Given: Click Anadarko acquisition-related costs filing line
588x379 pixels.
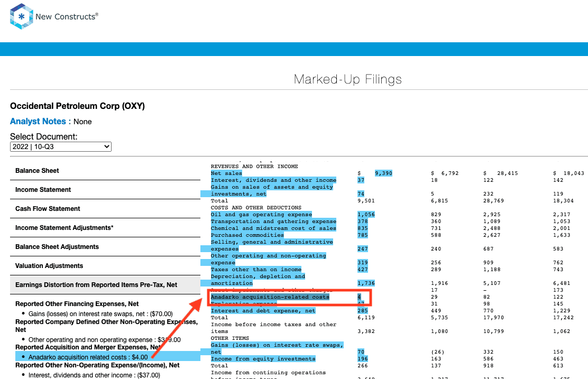Looking at the screenshot, I should click(270, 297).
